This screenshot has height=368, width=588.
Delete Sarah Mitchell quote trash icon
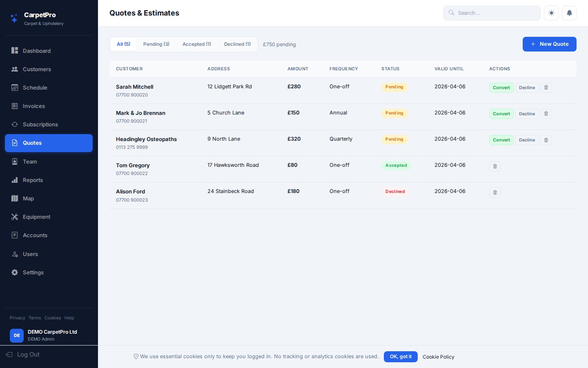(546, 88)
